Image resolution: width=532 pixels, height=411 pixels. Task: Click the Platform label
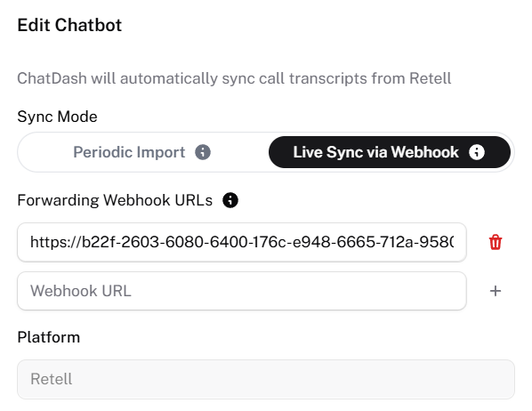(x=49, y=337)
